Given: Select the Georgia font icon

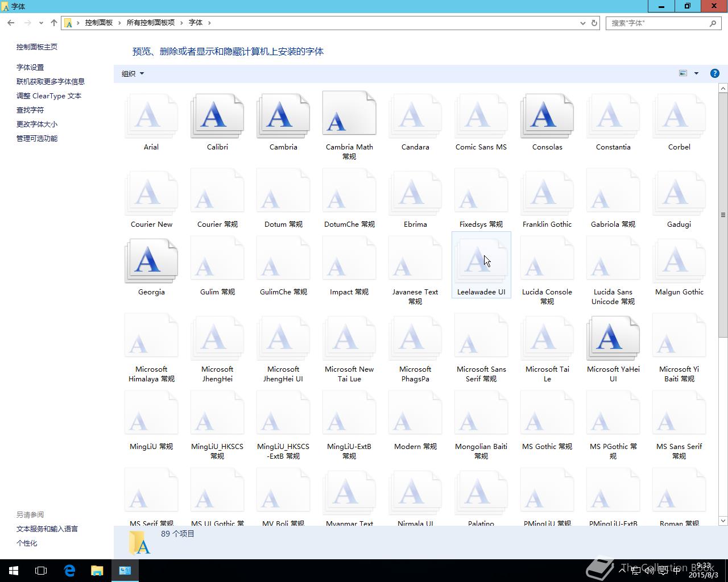Looking at the screenshot, I should click(151, 261).
